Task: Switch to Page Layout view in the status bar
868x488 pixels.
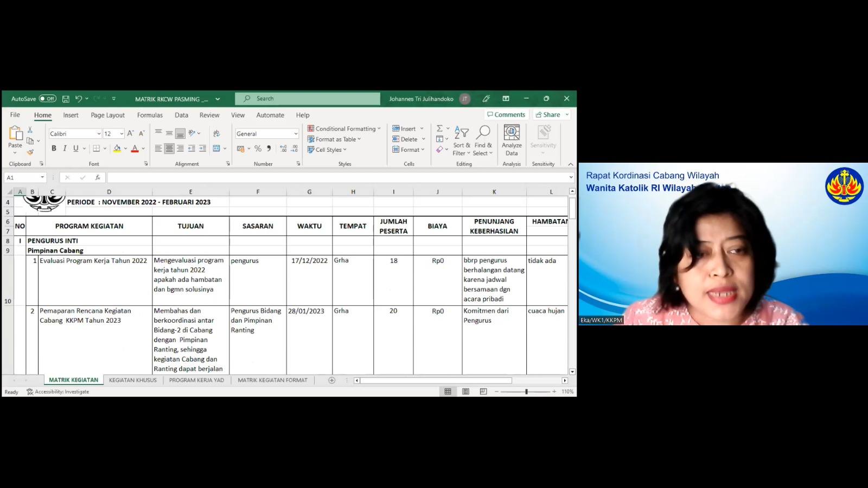Action: coord(465,391)
